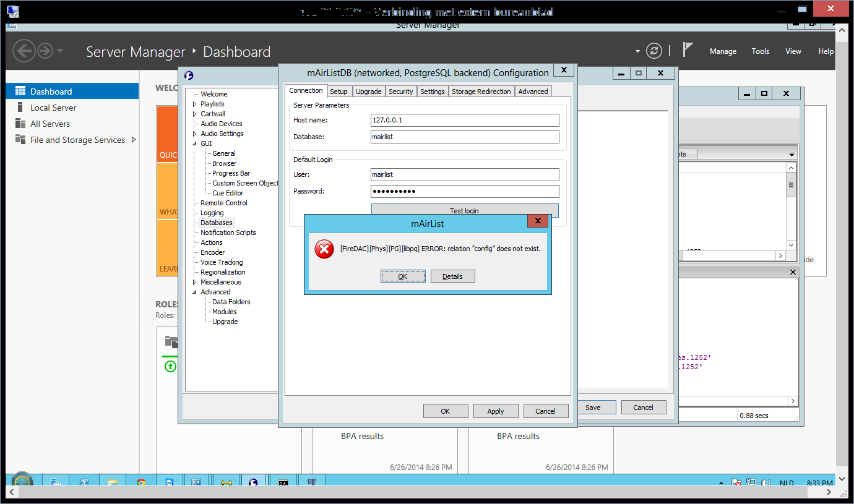Open the navigation history dropdown beside the forward arrow
This screenshot has width=854, height=504.
[x=60, y=51]
